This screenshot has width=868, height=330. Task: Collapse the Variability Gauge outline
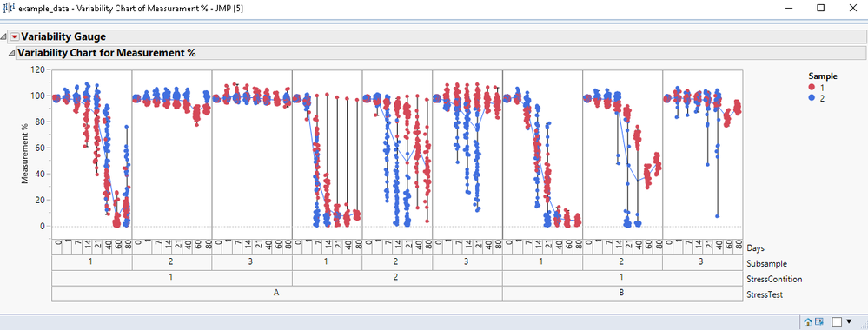point(4,37)
